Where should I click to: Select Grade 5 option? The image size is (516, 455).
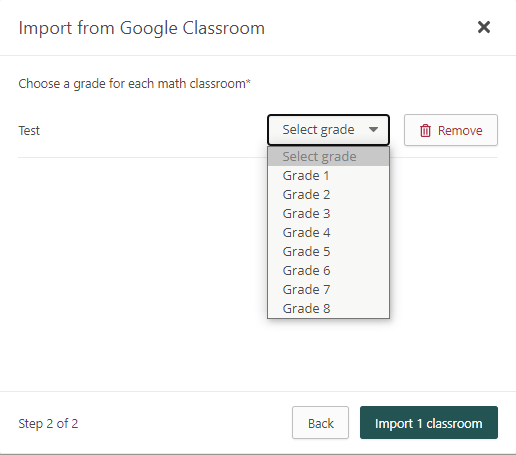click(328, 252)
